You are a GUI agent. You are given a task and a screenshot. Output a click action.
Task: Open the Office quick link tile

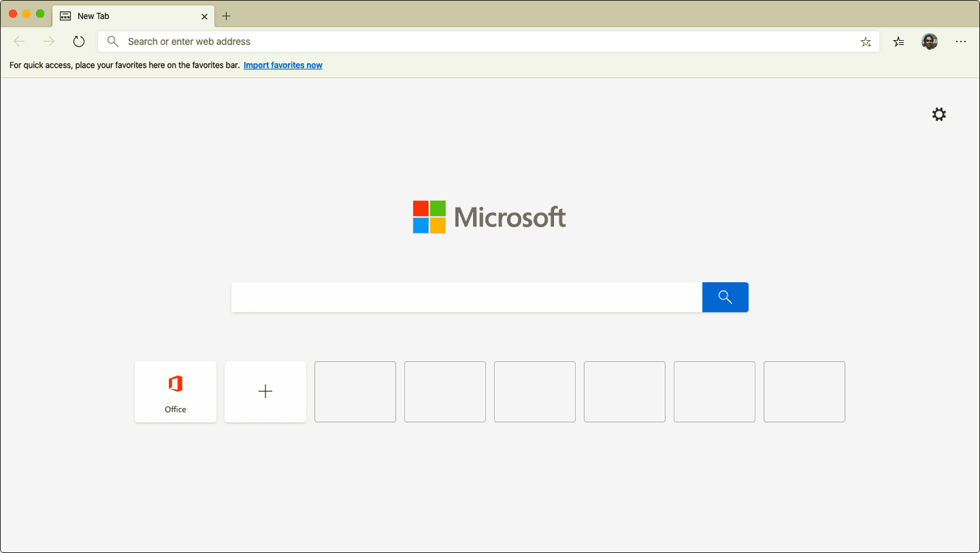click(x=175, y=392)
